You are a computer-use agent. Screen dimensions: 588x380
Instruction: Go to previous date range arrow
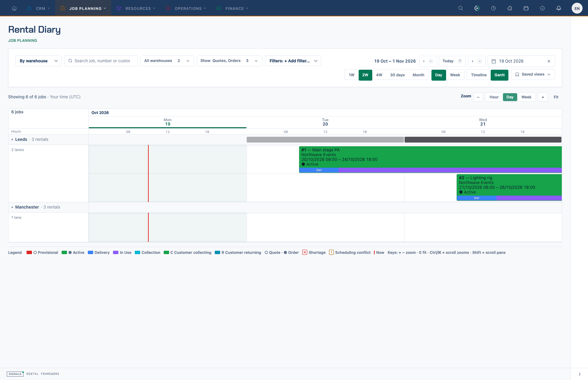tap(428, 61)
